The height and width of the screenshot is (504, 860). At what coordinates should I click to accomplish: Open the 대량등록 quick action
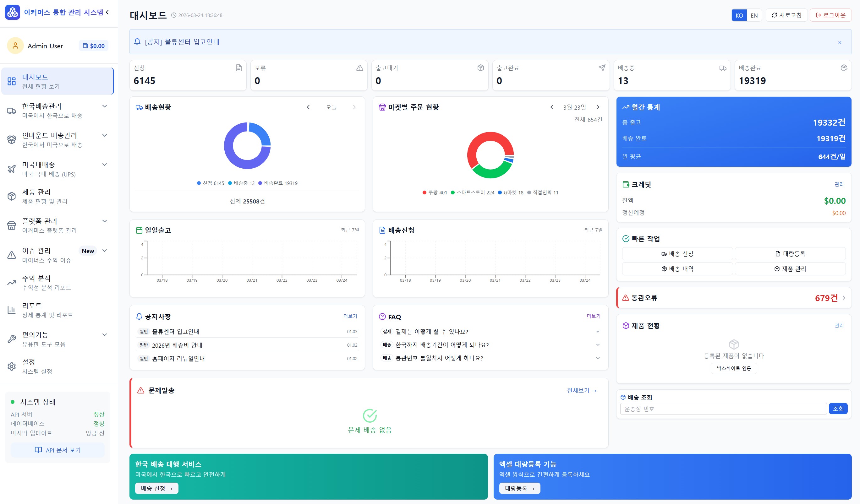click(791, 253)
